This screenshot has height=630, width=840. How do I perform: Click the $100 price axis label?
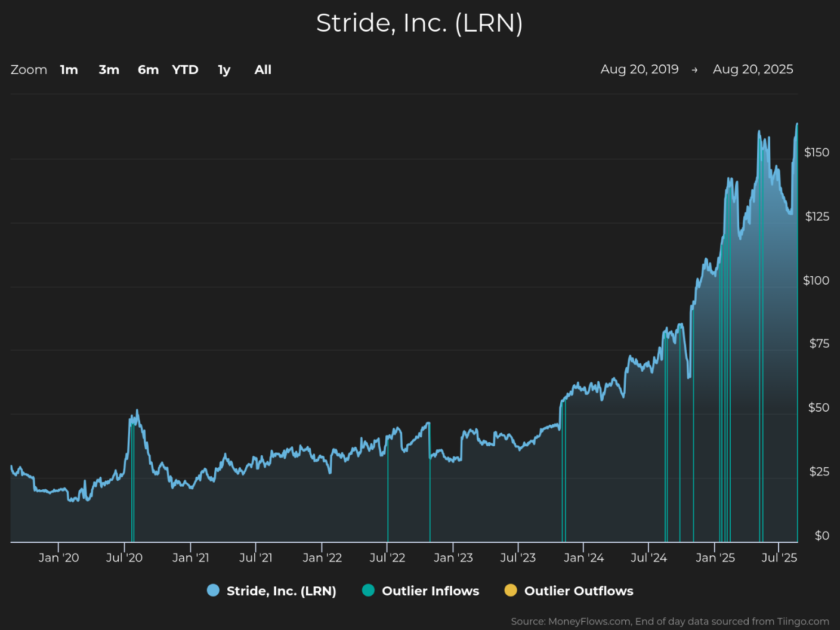coord(816,280)
